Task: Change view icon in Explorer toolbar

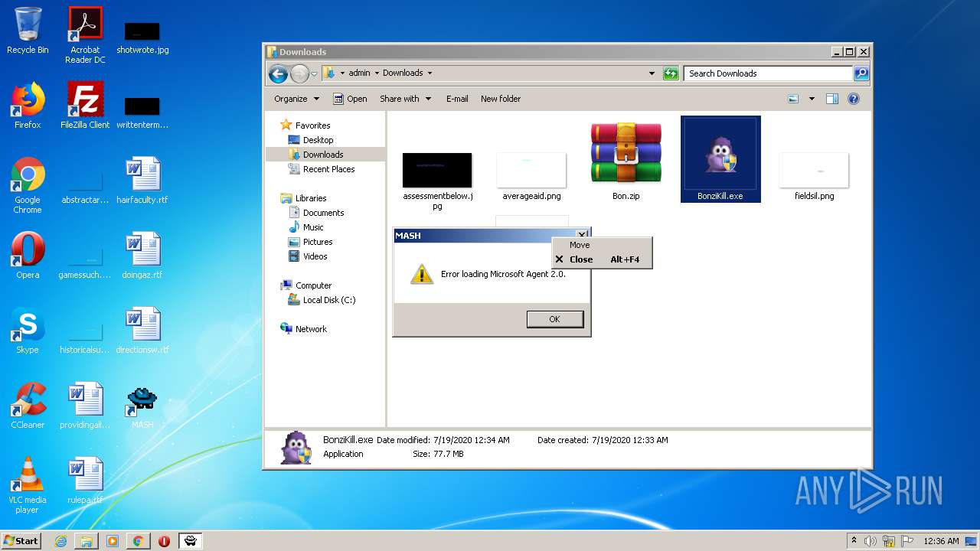Action: point(793,99)
